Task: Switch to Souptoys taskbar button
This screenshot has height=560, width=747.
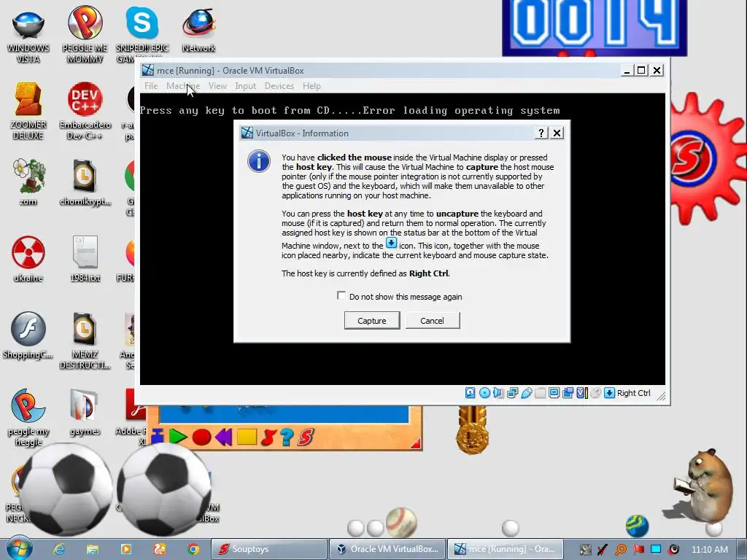Action: click(270, 549)
